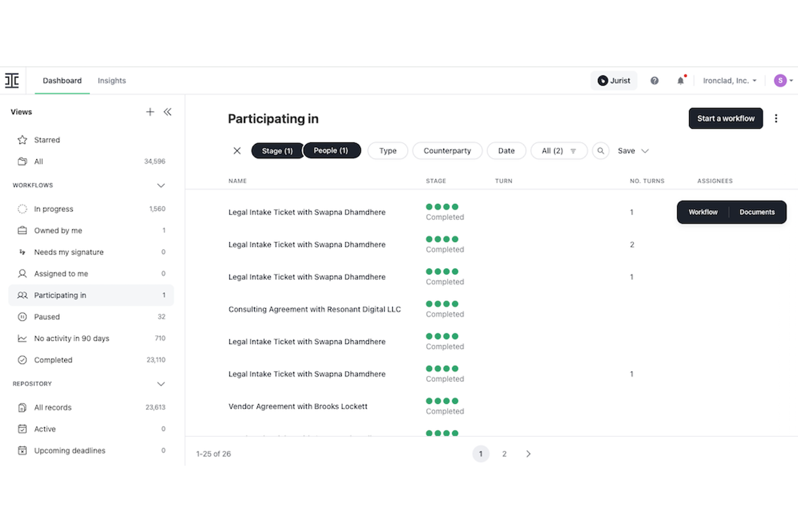Collapse the Workflows section
The image size is (798, 532).
point(161,185)
